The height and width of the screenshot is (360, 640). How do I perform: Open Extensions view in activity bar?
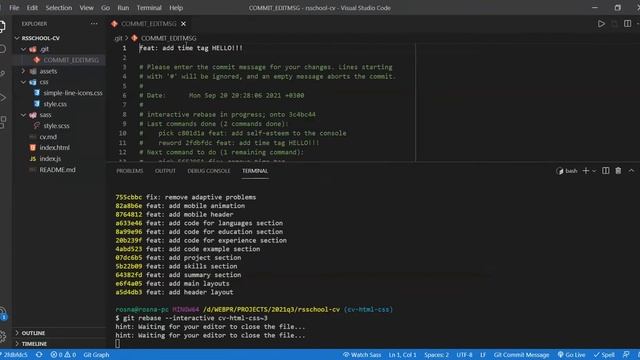(2, 121)
